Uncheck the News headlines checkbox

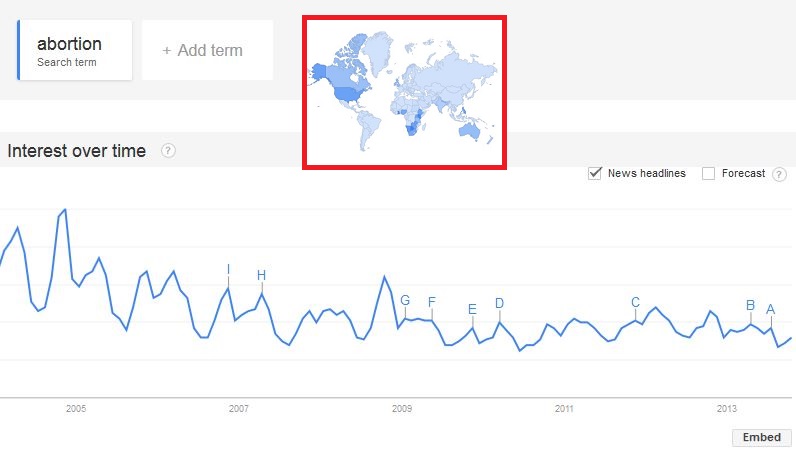pos(594,173)
